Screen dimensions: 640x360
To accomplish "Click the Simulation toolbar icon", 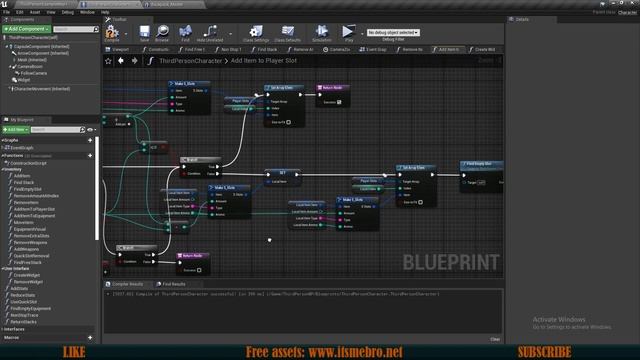I will point(322,32).
